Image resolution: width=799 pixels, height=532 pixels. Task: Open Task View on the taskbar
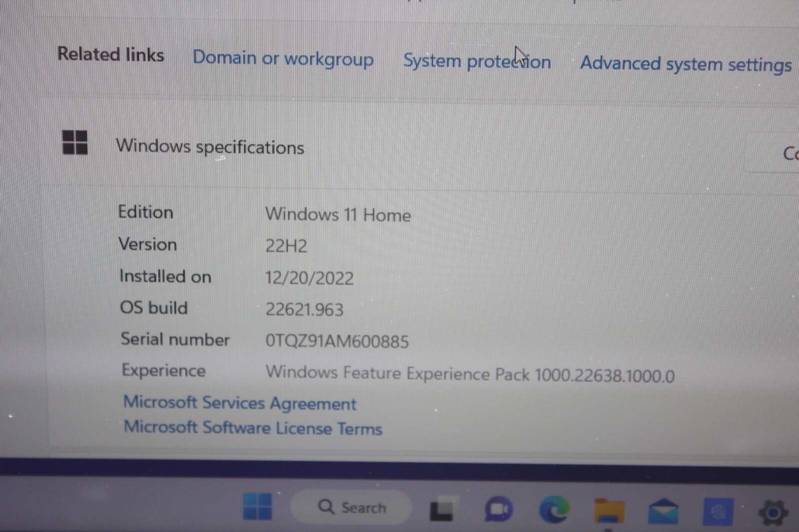pos(442,509)
